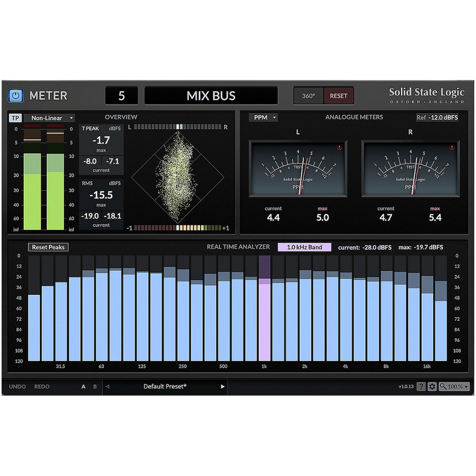This screenshot has height=476, width=476.
Task: Toggle the TP true peak button
Action: pos(15,118)
